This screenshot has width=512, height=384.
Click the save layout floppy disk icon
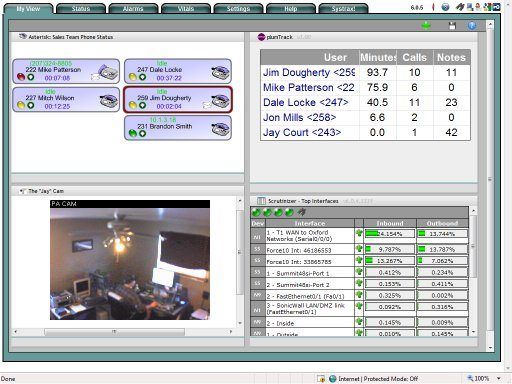[452, 26]
